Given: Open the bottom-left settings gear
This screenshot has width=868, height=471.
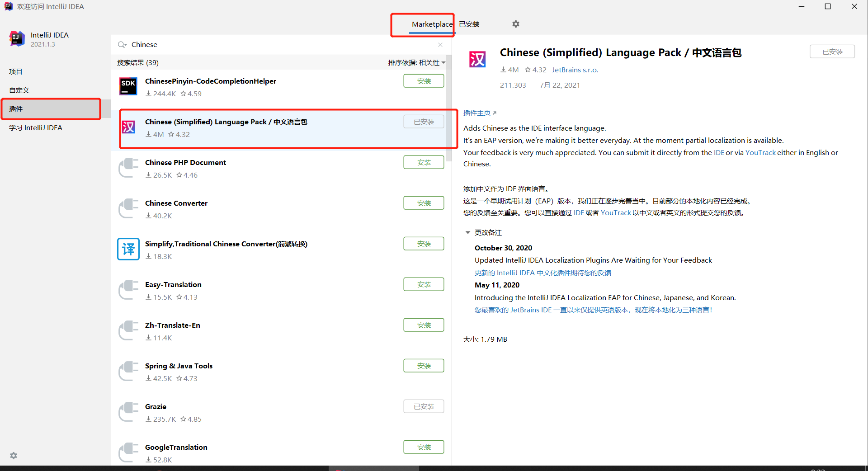Looking at the screenshot, I should click(14, 456).
